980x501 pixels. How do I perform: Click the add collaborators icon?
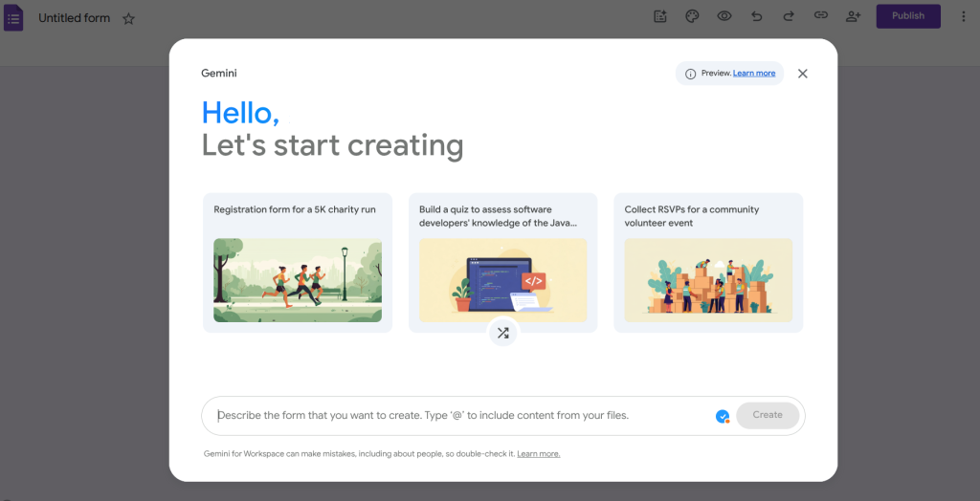click(853, 16)
